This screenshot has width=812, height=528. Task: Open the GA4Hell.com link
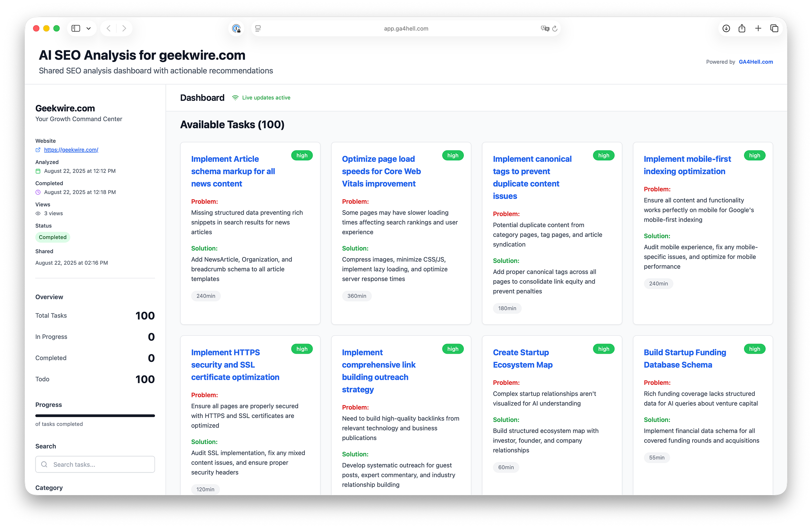tap(755, 62)
